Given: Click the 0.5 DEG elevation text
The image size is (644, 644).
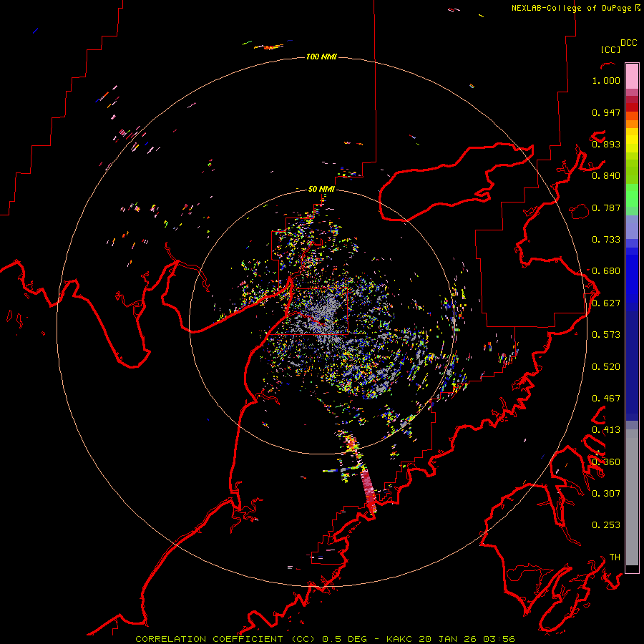Looking at the screenshot, I should pos(344,639).
